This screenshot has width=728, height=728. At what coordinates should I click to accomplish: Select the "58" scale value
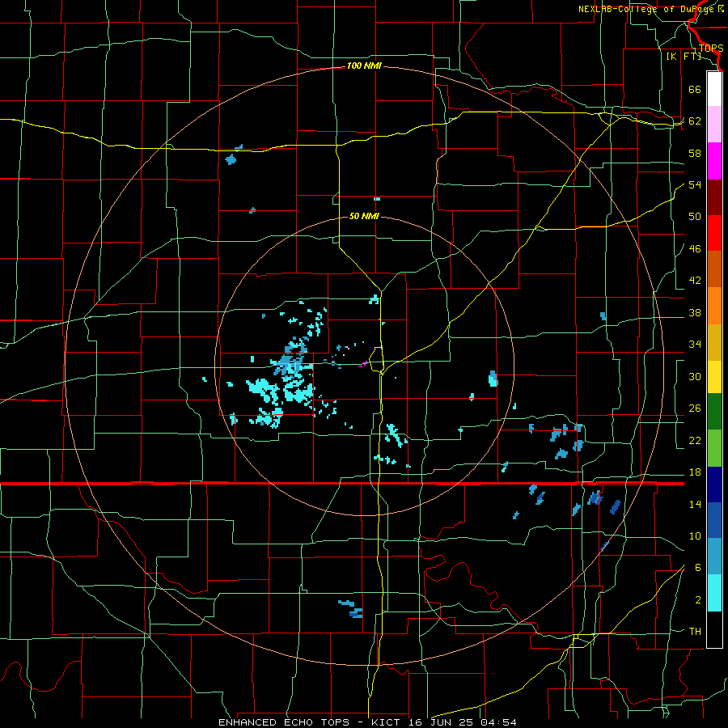(x=695, y=153)
